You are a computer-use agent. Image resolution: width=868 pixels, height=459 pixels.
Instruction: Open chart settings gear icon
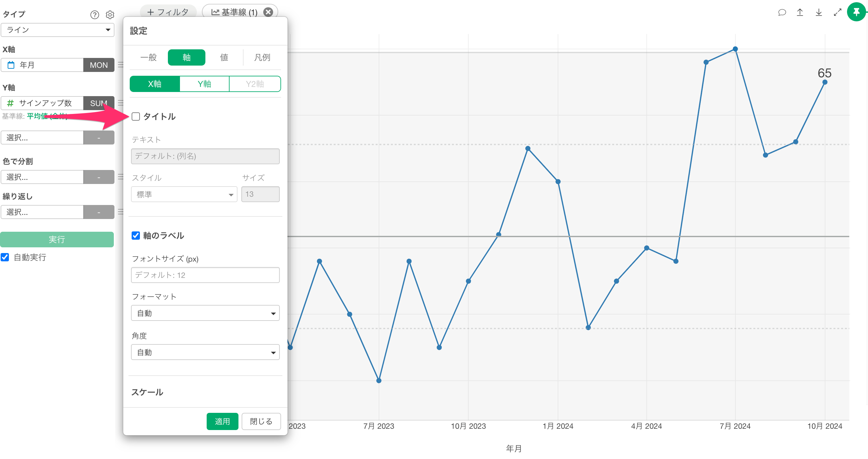point(110,15)
